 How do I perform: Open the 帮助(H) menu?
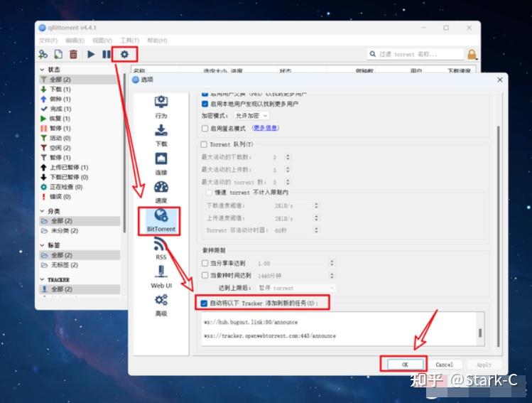coord(157,41)
